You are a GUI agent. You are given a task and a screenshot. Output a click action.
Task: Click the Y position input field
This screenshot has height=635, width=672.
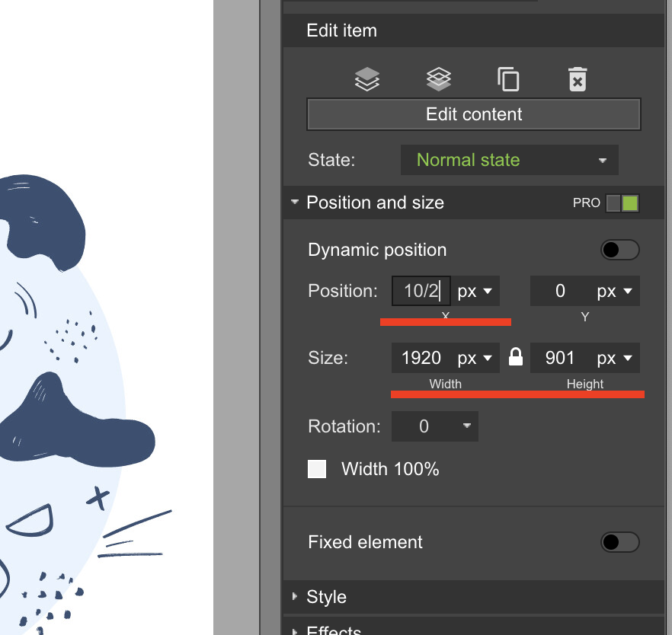560,291
